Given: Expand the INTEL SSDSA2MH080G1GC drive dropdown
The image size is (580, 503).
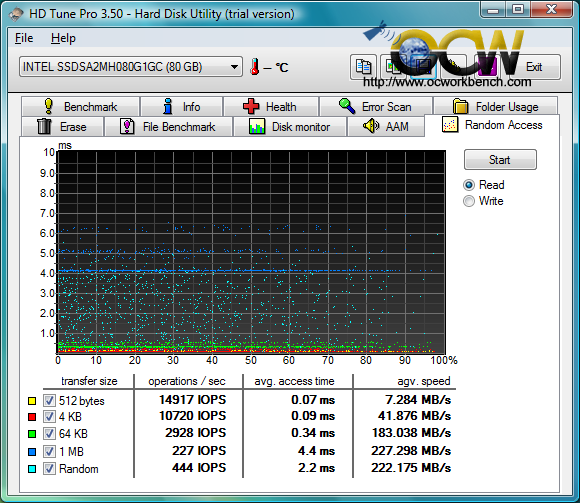Looking at the screenshot, I should click(x=131, y=67).
